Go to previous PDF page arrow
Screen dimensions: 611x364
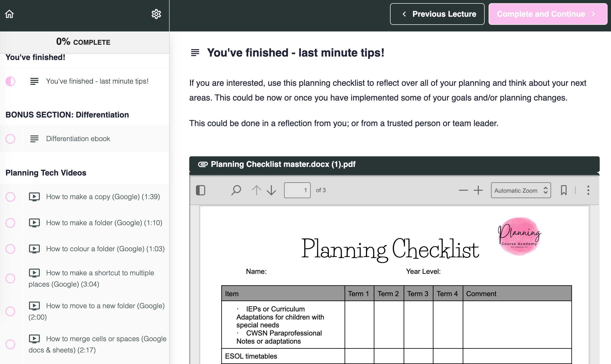pos(256,190)
